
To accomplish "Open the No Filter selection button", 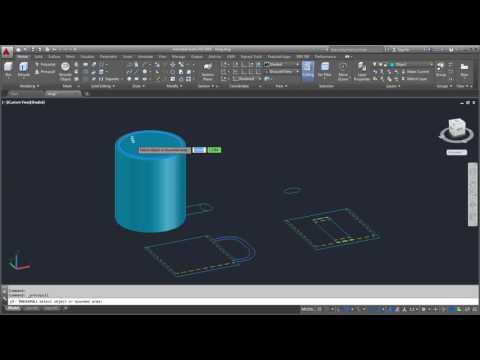I will tap(325, 70).
